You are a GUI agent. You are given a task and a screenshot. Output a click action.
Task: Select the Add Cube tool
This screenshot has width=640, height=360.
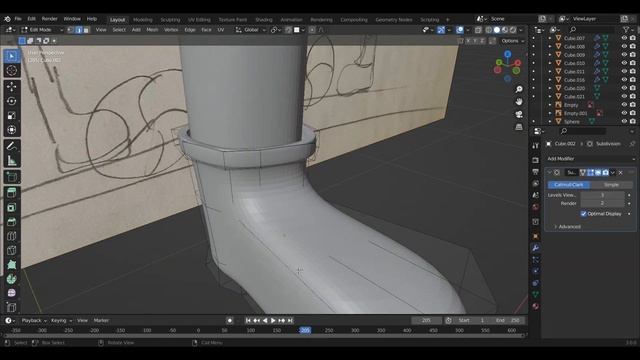tap(11, 177)
